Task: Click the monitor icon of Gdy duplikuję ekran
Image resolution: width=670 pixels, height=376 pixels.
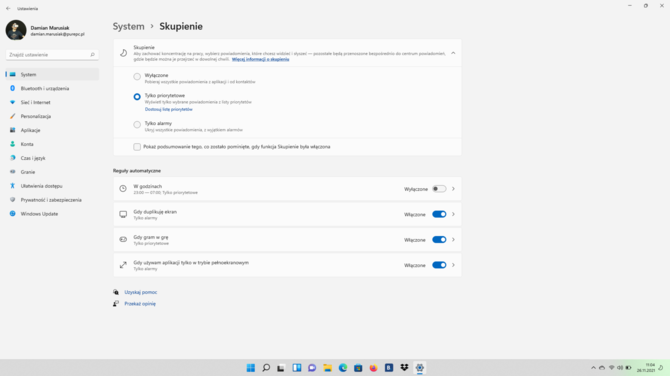Action: [123, 214]
